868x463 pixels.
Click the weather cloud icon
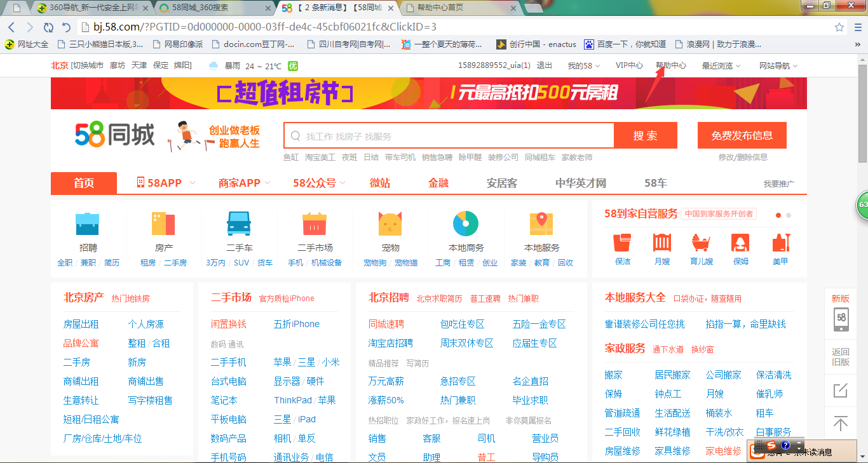[x=214, y=65]
